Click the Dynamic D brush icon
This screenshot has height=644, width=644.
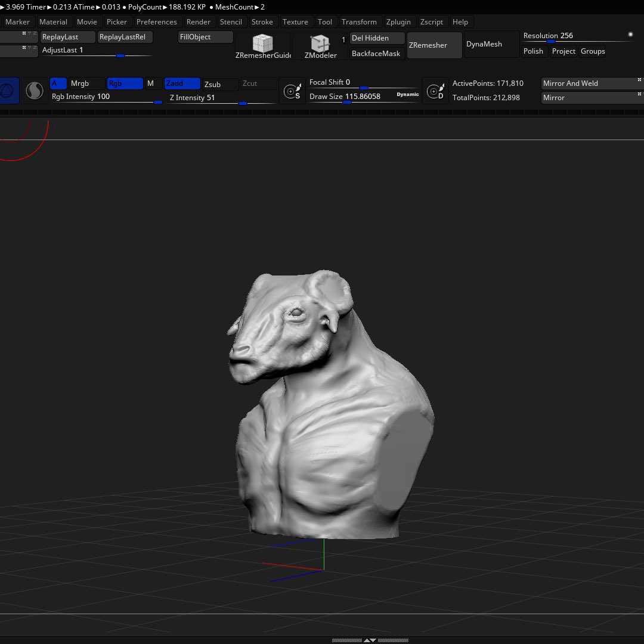tap(435, 91)
